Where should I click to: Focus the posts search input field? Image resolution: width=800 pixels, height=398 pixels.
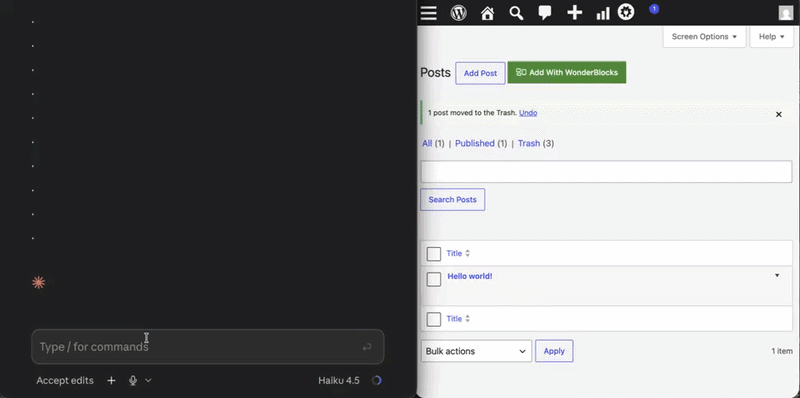[606, 171]
